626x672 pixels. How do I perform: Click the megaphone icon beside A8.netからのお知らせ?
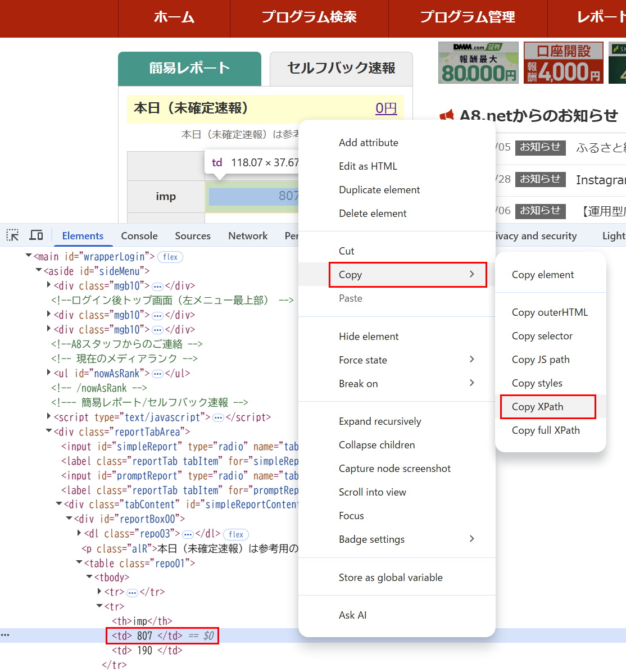[x=447, y=114]
